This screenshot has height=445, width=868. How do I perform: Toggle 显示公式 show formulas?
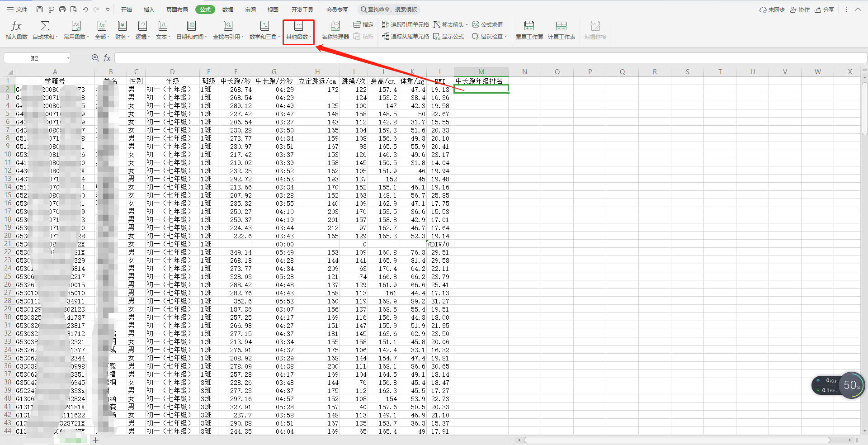448,36
